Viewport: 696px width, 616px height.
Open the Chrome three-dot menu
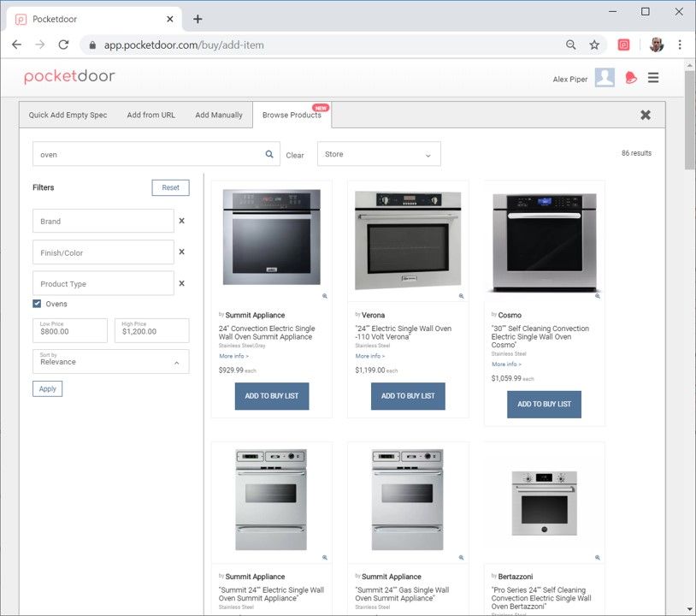point(680,44)
